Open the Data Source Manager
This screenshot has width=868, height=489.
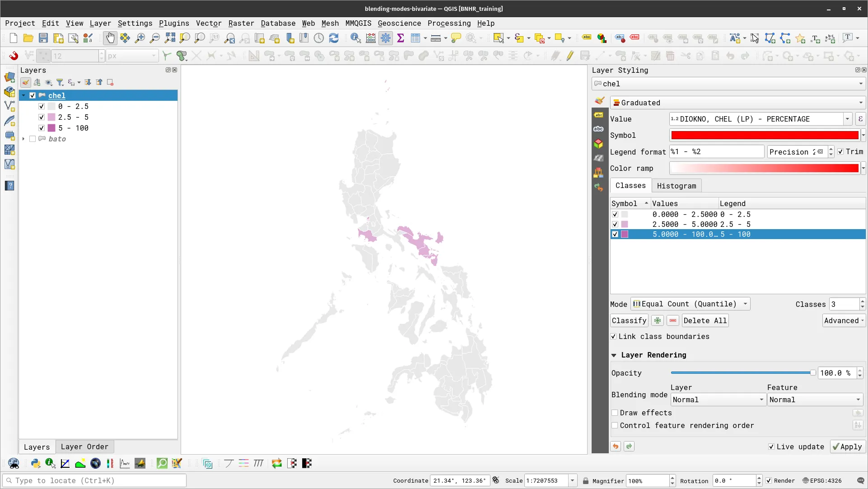click(x=9, y=77)
